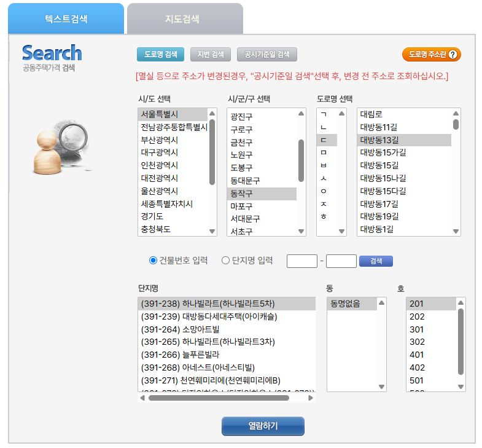Select (391-238) 하나빌라트 complex row

tap(227, 304)
